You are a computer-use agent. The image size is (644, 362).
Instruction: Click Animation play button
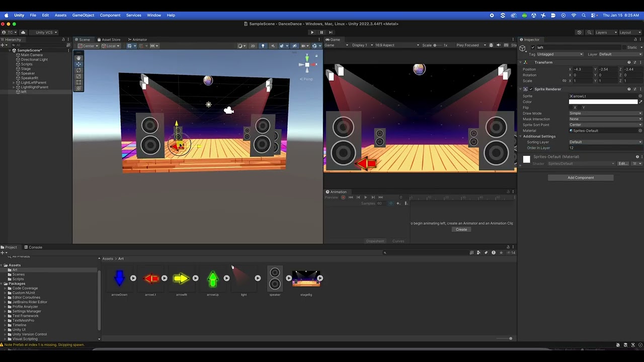tap(365, 197)
